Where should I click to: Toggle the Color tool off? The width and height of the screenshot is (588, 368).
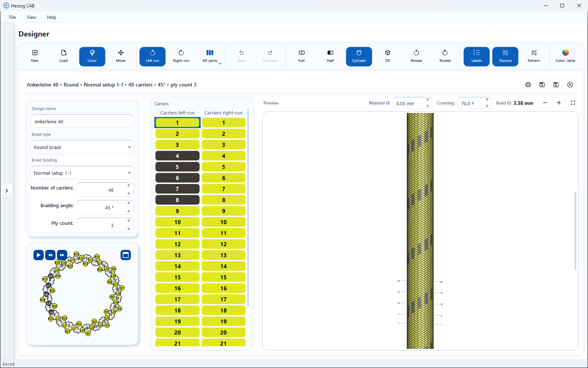tap(92, 56)
